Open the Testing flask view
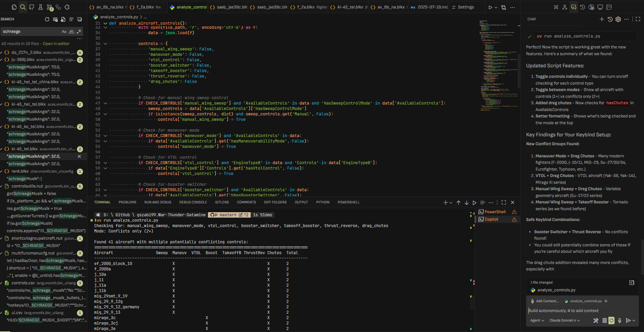Image resolution: width=644 pixels, height=332 pixels. (40, 7)
